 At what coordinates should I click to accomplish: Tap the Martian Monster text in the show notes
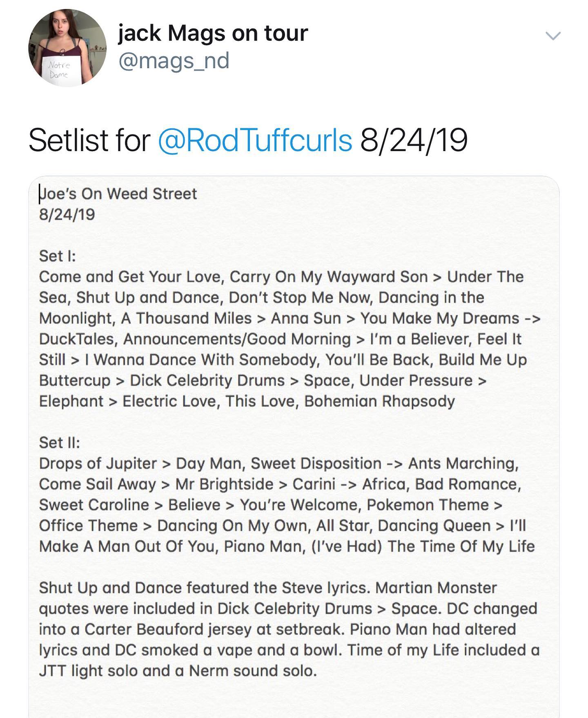(436, 588)
